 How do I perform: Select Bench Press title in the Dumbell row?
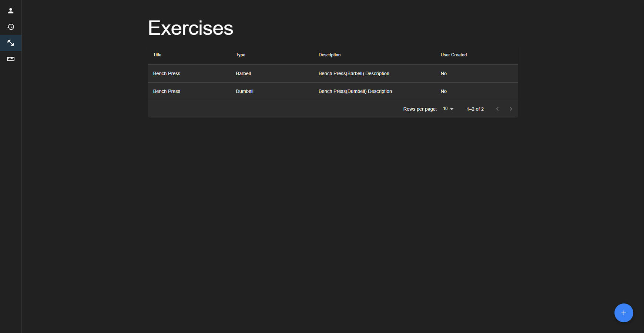point(167,91)
